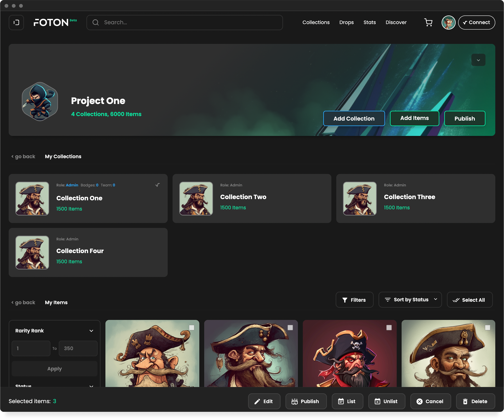
Task: Click the Search input field
Action: 184,23
